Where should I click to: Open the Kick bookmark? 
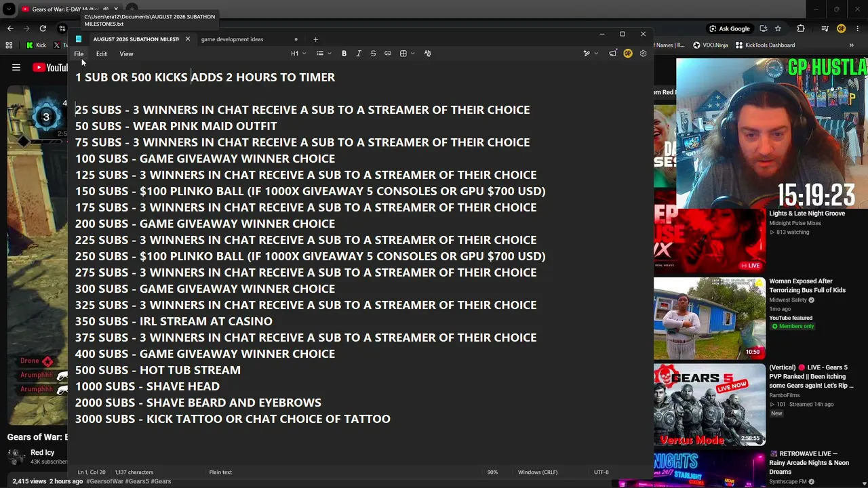(x=37, y=45)
